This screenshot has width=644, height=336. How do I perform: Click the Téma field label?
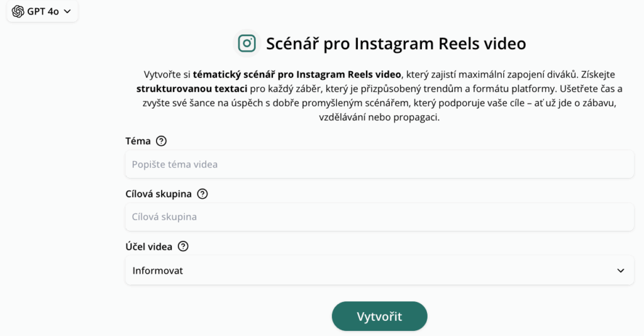(138, 141)
